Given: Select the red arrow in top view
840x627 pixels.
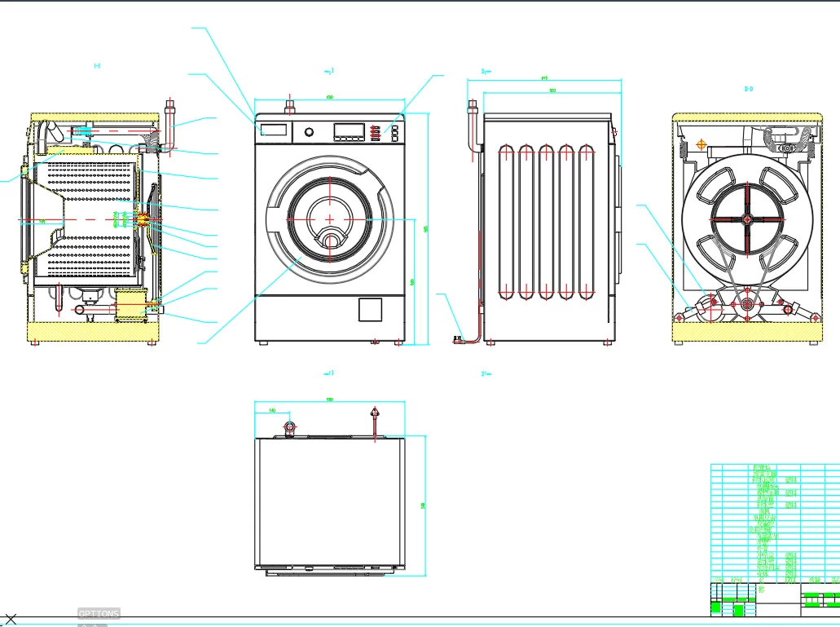Looking at the screenshot, I should pos(375,424).
